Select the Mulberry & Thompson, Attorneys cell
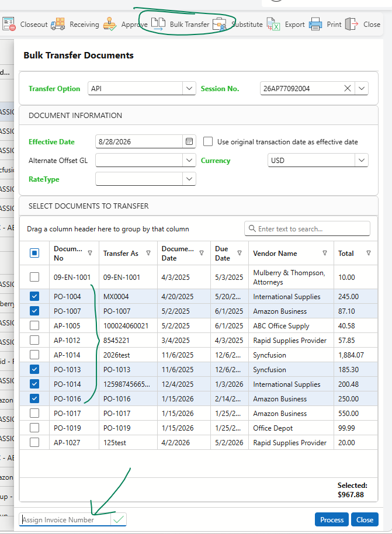Screen dimensions: 392x534 (x=291, y=277)
